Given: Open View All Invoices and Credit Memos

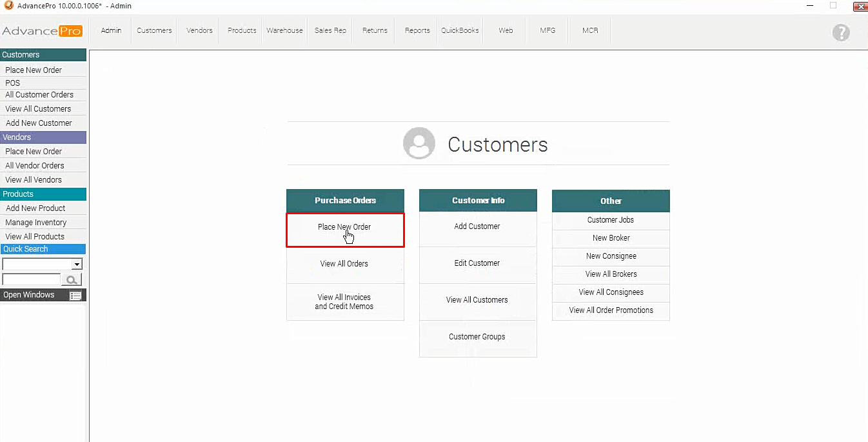Looking at the screenshot, I should click(x=344, y=302).
